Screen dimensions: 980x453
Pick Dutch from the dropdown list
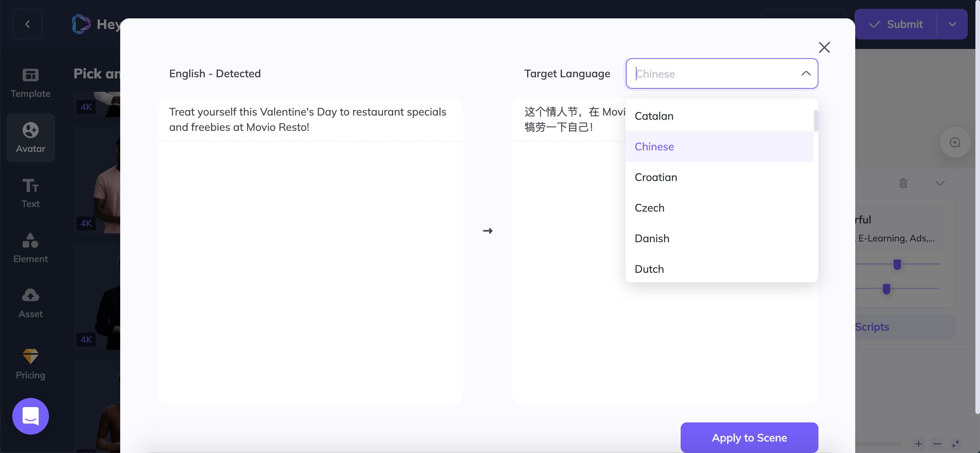point(720,269)
